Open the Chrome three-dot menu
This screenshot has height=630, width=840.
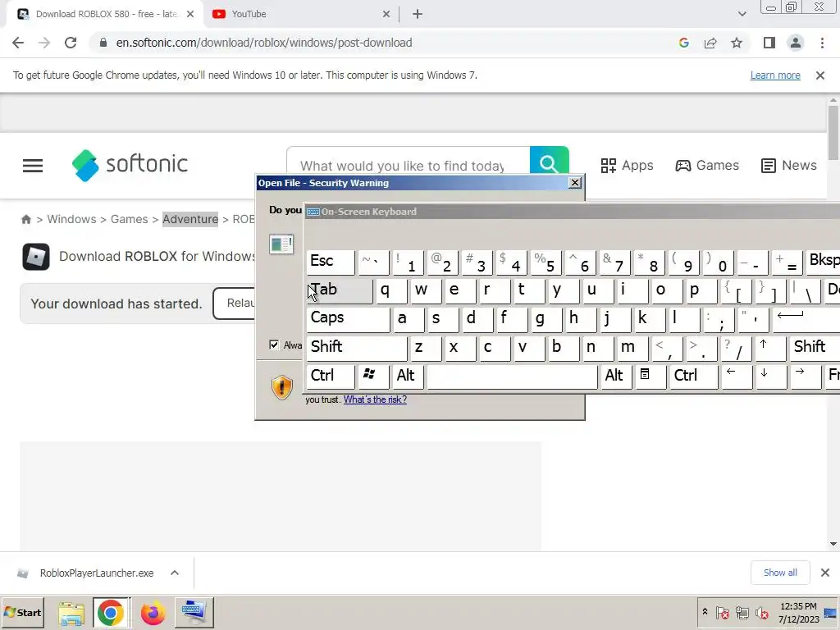tap(822, 43)
